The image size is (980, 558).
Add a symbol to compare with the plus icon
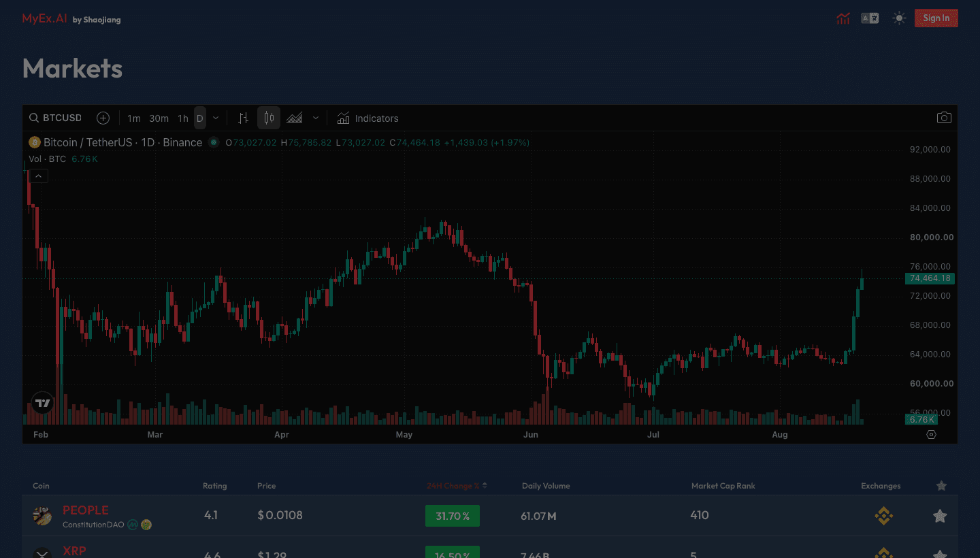point(103,118)
